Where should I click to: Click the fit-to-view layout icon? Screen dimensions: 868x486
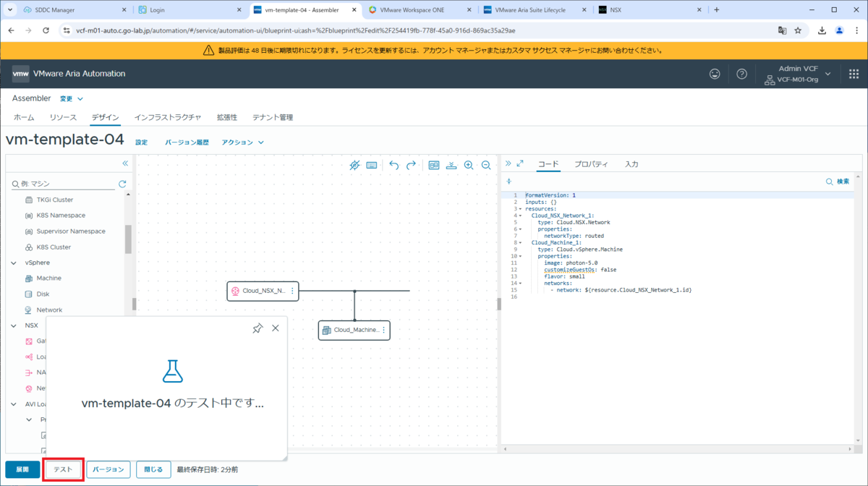pos(434,165)
